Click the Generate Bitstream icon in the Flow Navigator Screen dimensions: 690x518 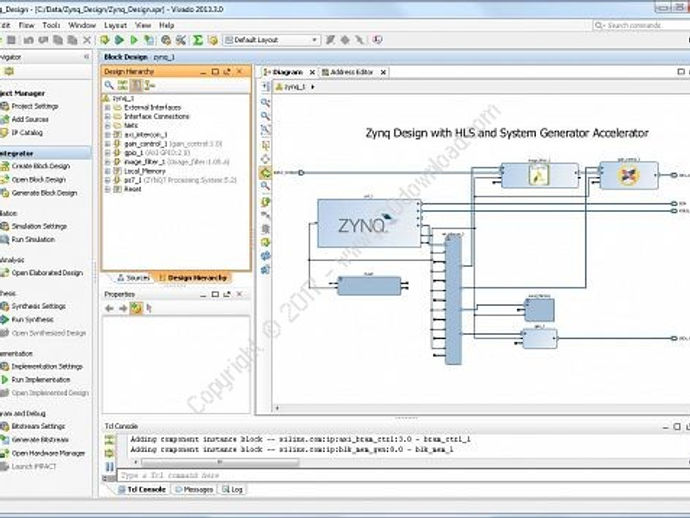tap(4, 440)
